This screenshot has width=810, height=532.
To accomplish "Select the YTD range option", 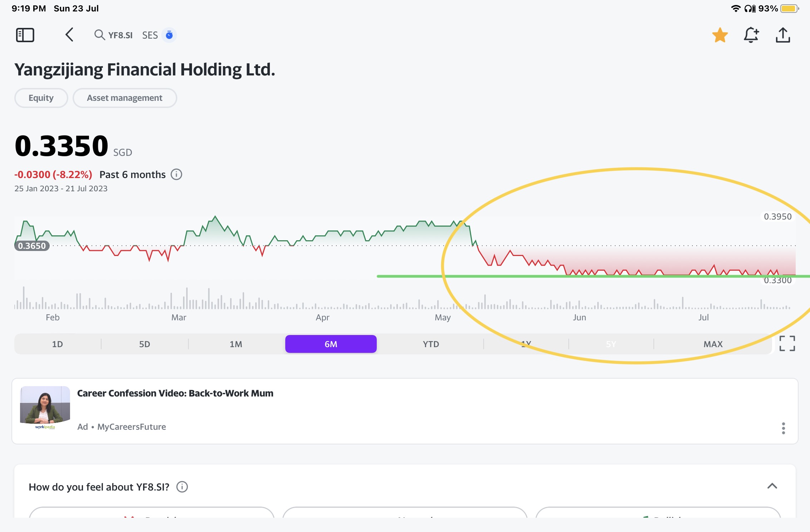I will [x=431, y=344].
